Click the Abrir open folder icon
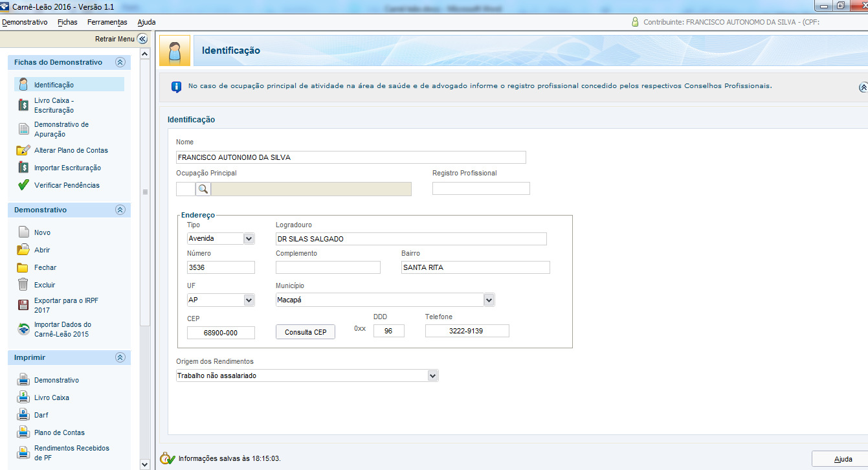The height and width of the screenshot is (470, 868). [23, 250]
